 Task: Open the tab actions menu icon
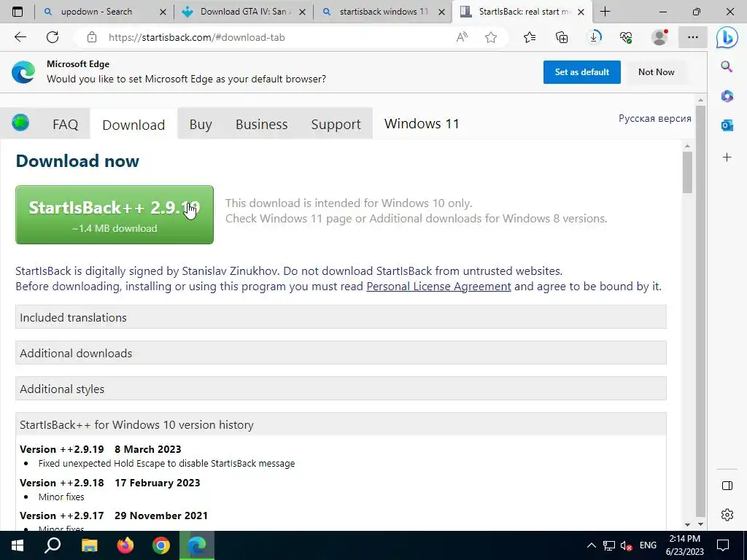click(x=18, y=12)
